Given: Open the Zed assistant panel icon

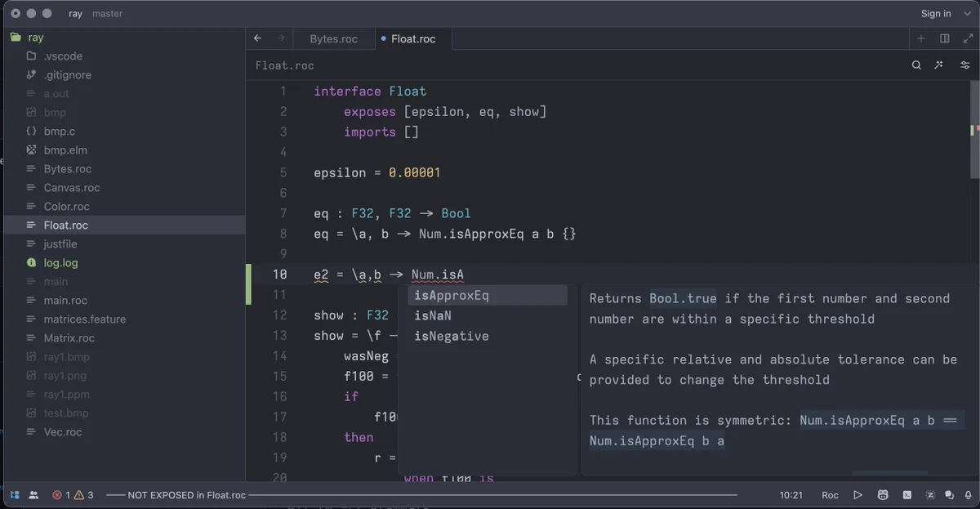Looking at the screenshot, I should pyautogui.click(x=931, y=495).
